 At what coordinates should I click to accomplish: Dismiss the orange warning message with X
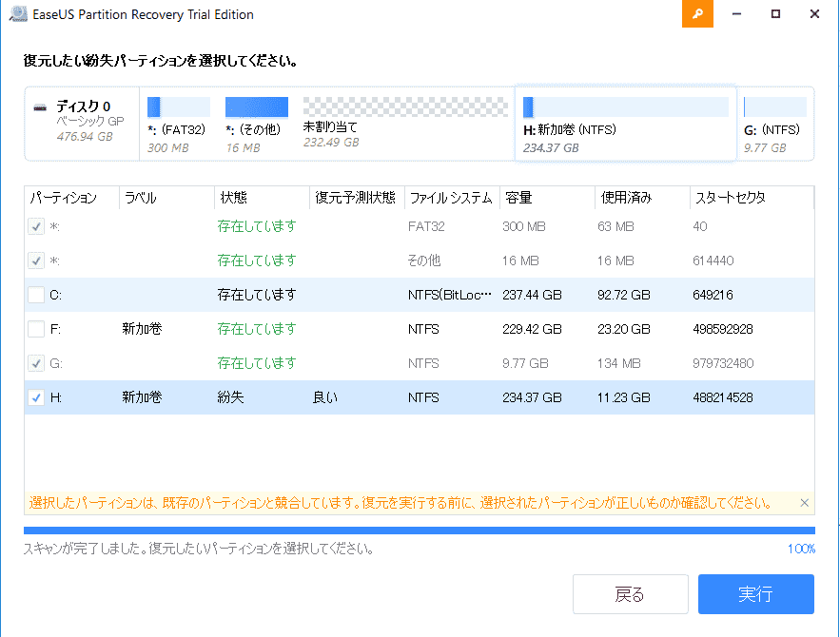[804, 503]
